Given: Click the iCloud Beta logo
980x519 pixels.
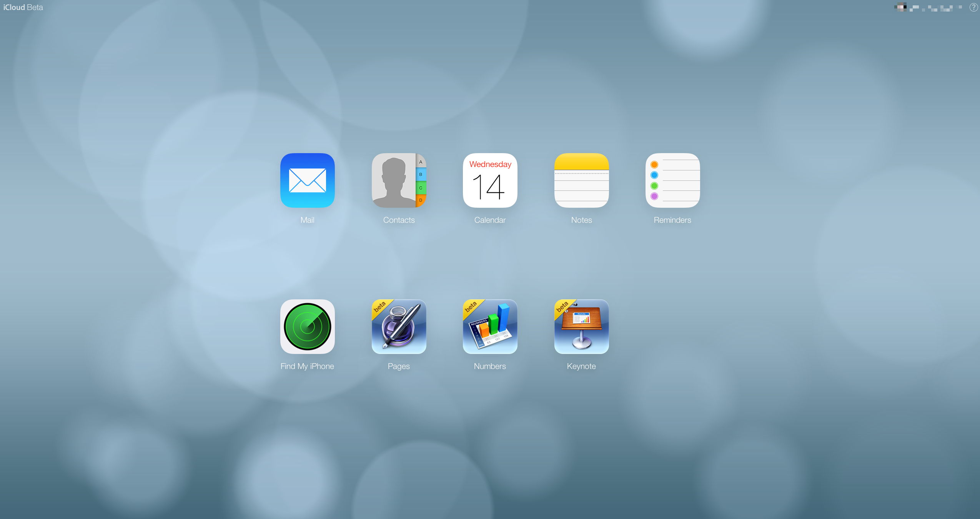Looking at the screenshot, I should [22, 7].
